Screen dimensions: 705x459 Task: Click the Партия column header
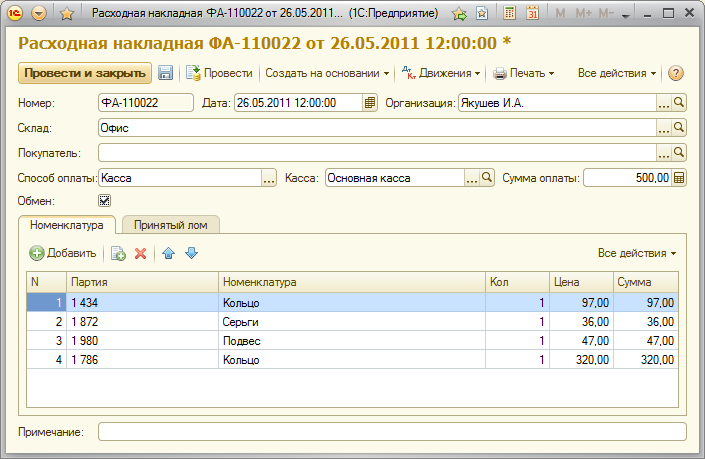143,282
